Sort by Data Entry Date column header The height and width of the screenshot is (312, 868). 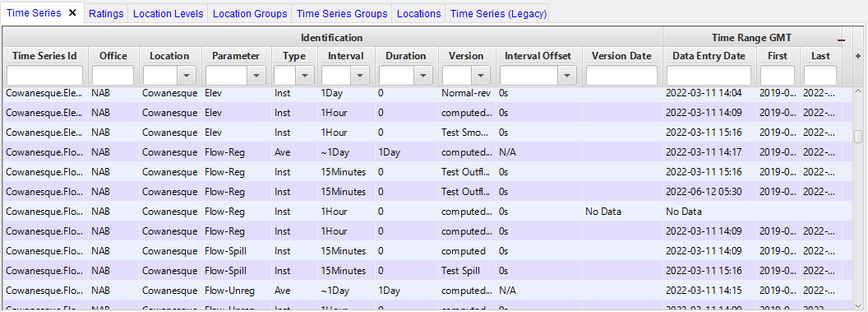[709, 55]
